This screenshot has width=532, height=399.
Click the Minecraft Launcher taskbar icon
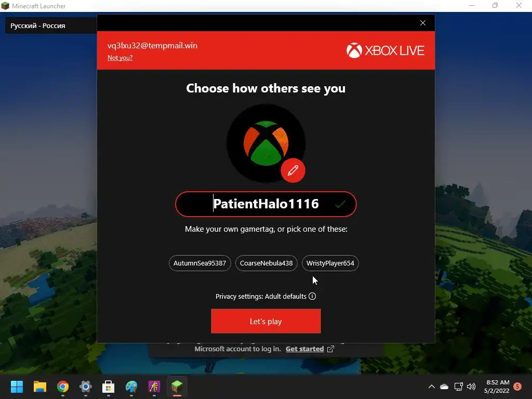177,387
